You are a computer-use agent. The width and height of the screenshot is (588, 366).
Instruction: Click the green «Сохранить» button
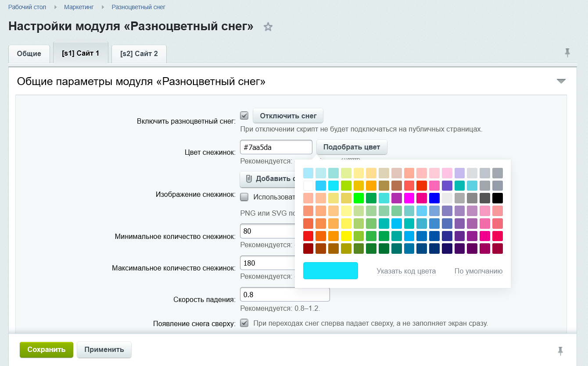pos(46,350)
